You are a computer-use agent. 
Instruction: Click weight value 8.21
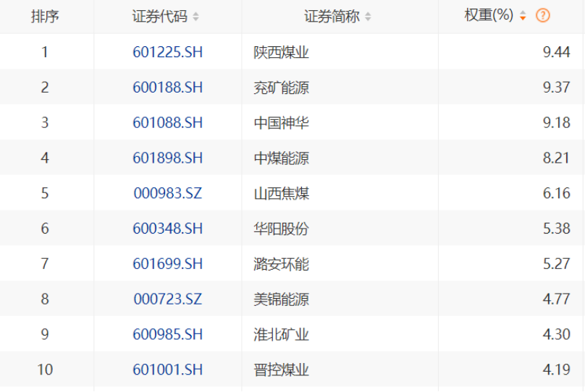pyautogui.click(x=556, y=158)
